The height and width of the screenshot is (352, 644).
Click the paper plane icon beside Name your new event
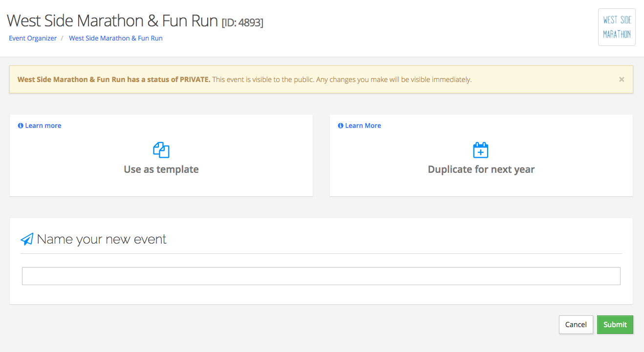tap(27, 239)
